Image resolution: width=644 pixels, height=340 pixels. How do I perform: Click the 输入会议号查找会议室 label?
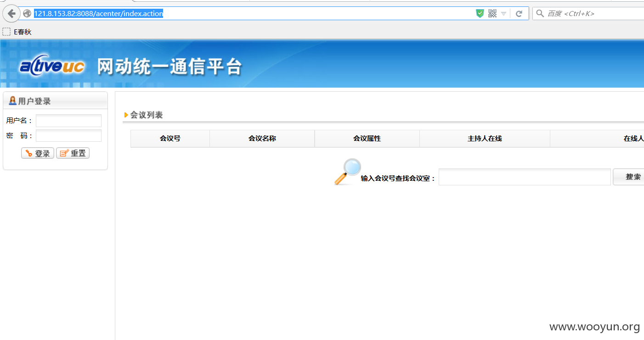tap(398, 178)
